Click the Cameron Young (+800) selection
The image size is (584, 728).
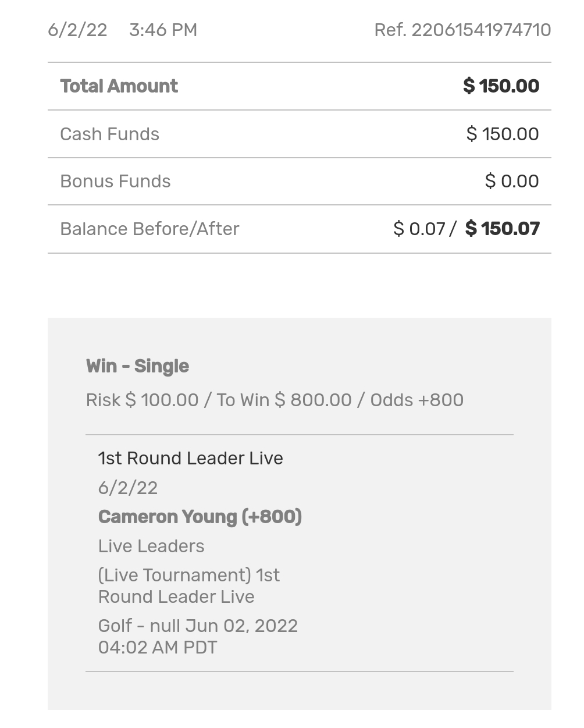[200, 517]
